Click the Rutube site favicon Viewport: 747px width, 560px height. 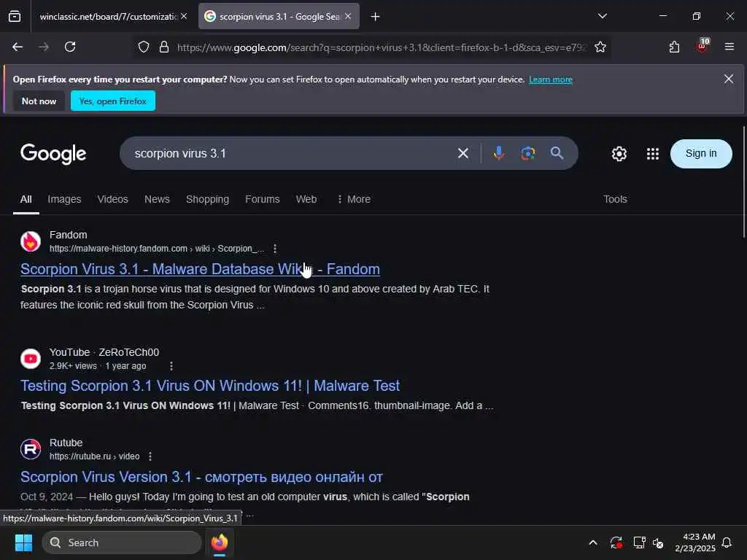pyautogui.click(x=31, y=449)
